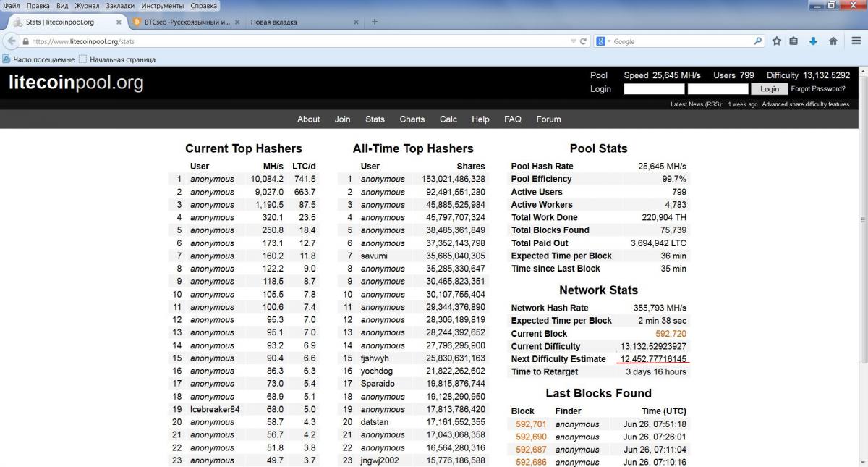Reload the page with the refresh icon
Image resolution: width=868 pixels, height=467 pixels.
584,41
